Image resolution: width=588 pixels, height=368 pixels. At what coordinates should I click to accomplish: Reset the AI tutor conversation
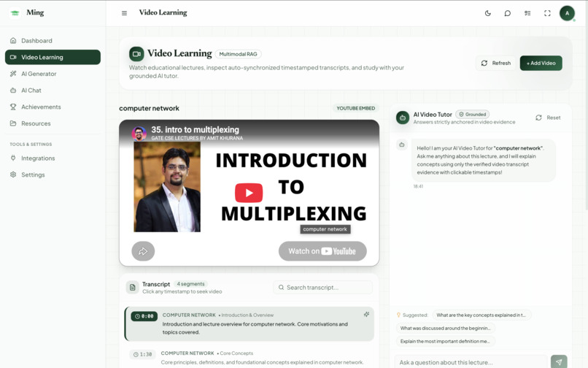(x=548, y=118)
